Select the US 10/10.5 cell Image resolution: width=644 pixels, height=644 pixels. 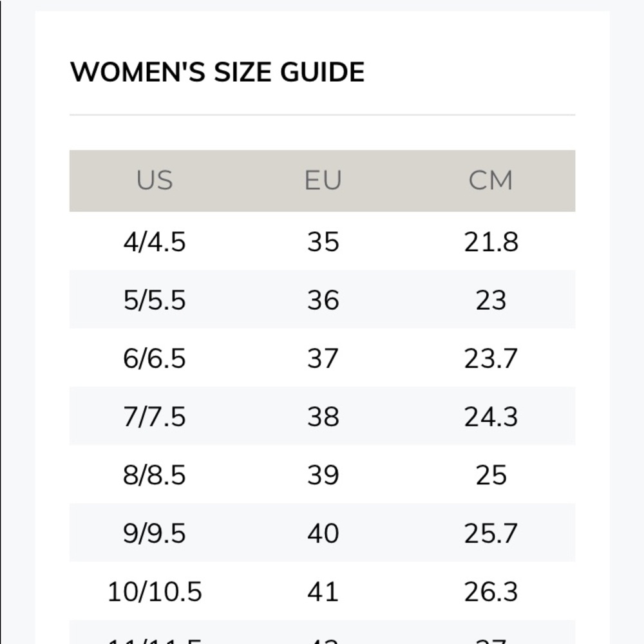pyautogui.click(x=155, y=591)
